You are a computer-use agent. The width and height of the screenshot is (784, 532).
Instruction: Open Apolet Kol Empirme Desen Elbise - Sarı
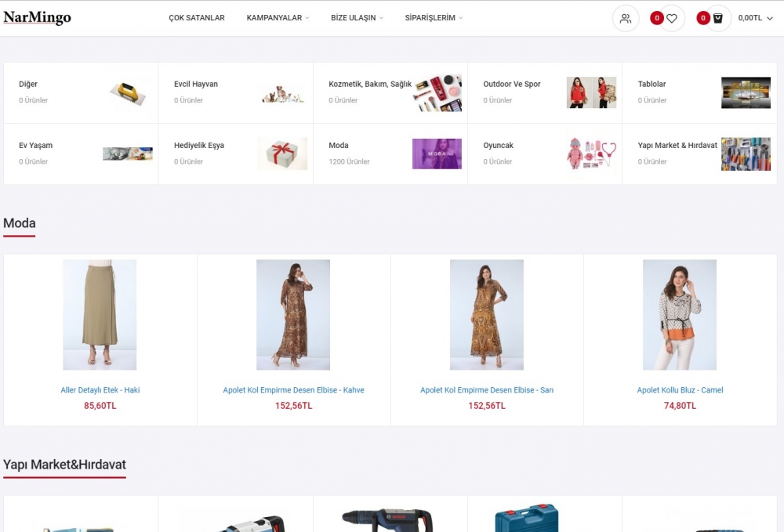coord(487,390)
